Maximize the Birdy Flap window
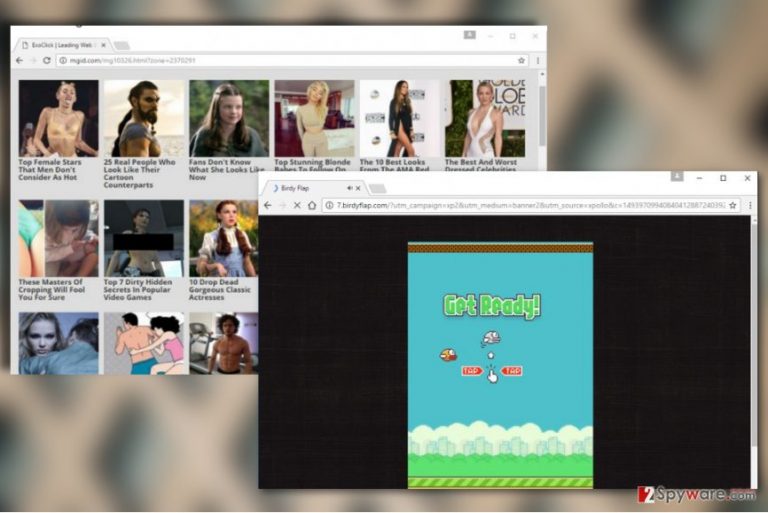This screenshot has width=768, height=513. coord(723,178)
